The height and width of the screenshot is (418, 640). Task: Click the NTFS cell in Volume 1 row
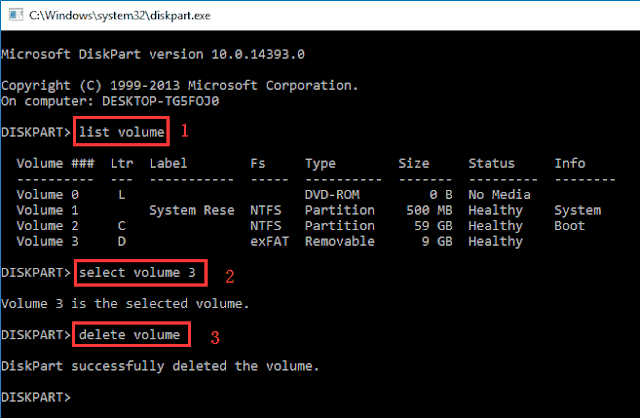[x=266, y=210]
